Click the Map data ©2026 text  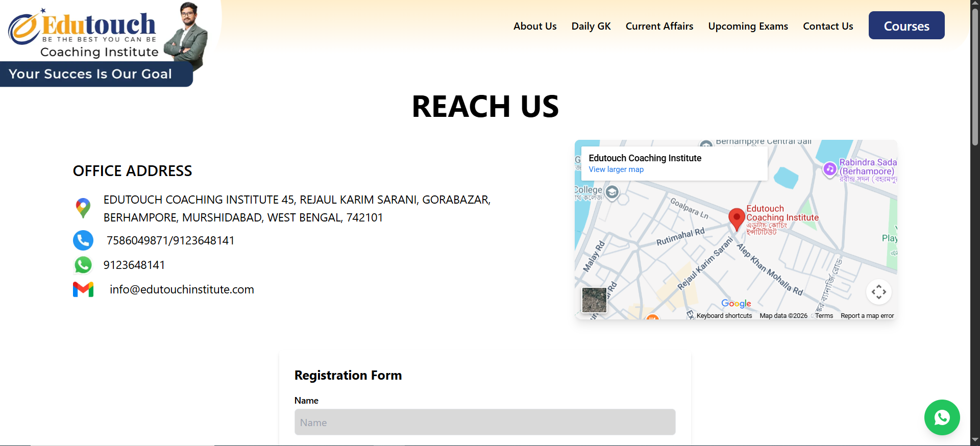tap(783, 316)
